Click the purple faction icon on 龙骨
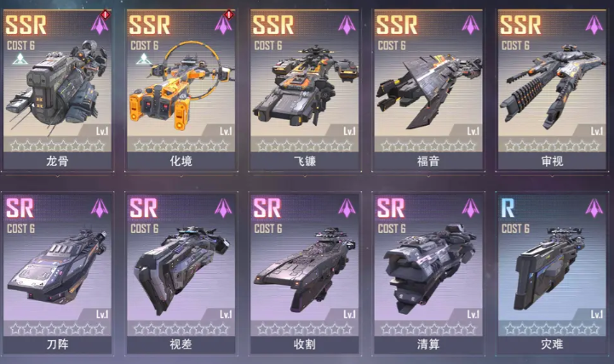Viewport: 614px width, 364px height. coord(100,25)
